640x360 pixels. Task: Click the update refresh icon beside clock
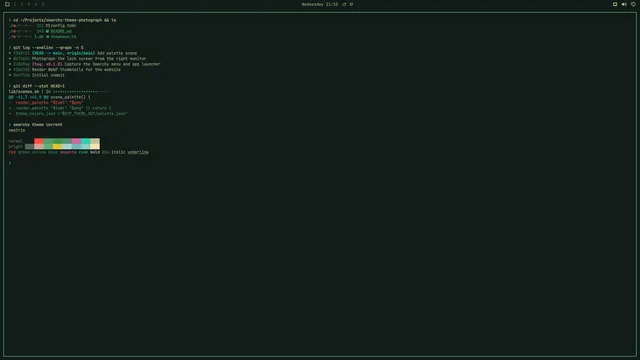(344, 4)
